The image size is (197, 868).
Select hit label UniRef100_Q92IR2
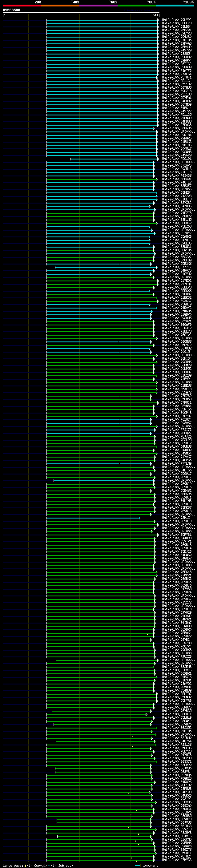pyautogui.click(x=177, y=799)
